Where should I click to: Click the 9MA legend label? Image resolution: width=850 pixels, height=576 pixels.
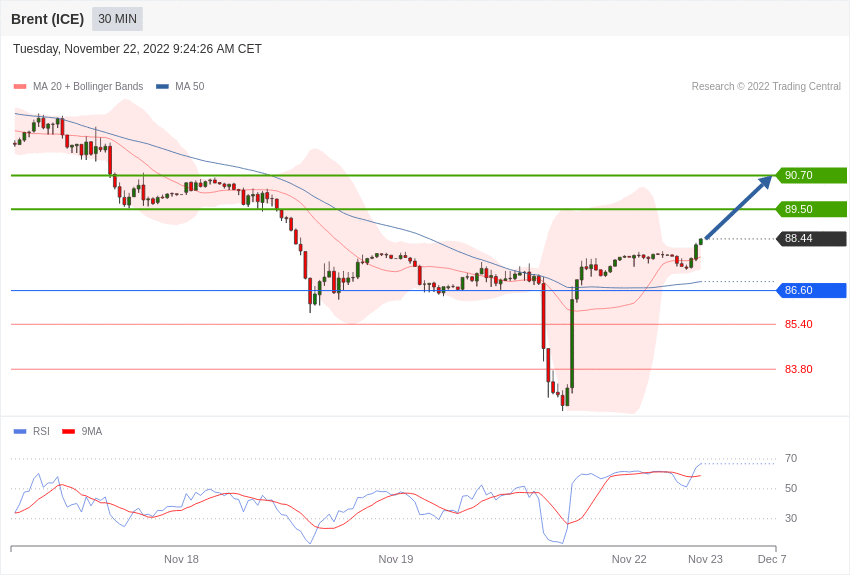92,432
